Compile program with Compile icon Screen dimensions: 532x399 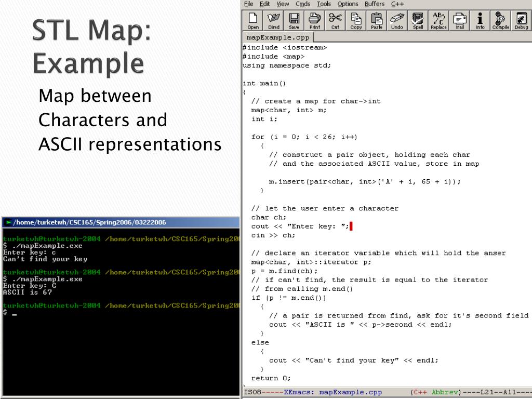(x=500, y=21)
